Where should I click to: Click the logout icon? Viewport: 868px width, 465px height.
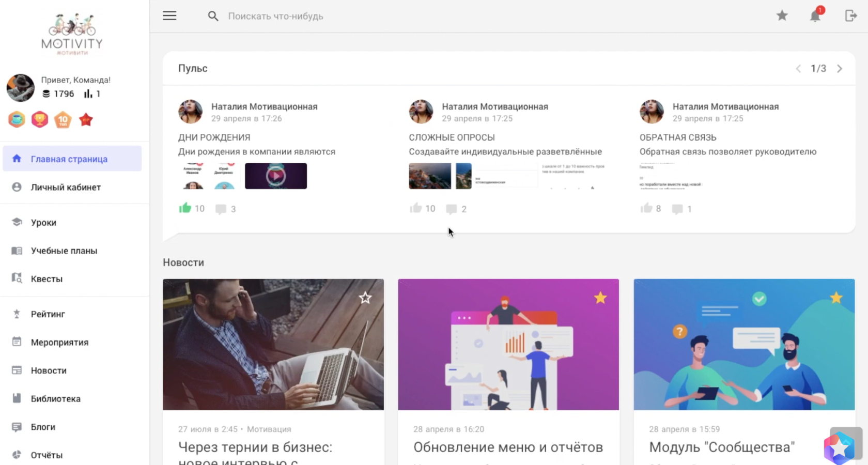point(850,16)
